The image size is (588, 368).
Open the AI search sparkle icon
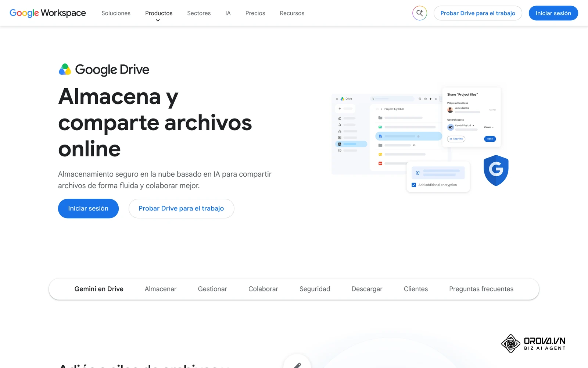(420, 13)
